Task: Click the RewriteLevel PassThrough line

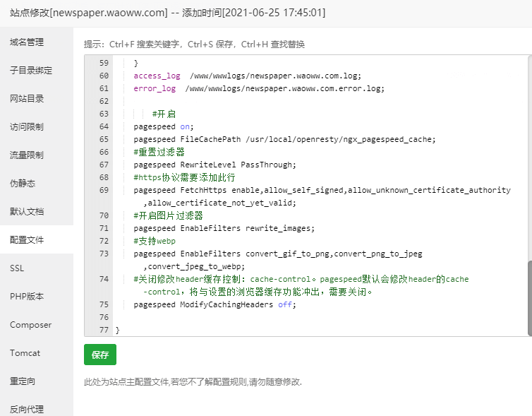Action: click(x=214, y=165)
